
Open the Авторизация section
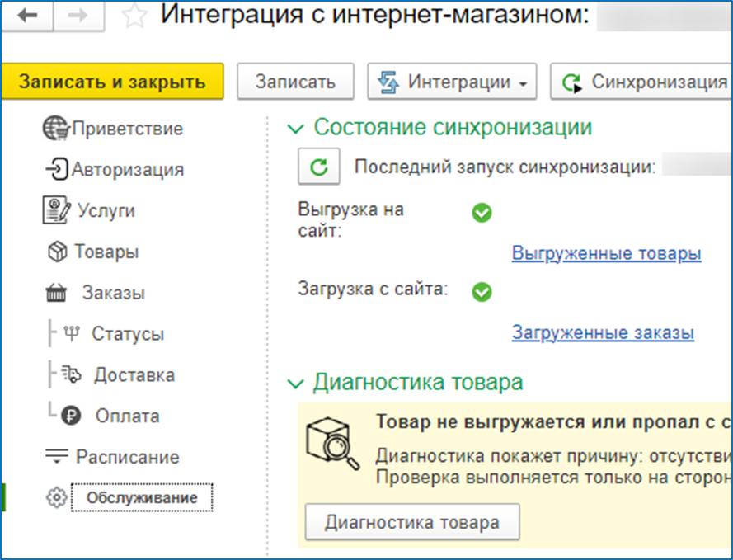click(x=128, y=170)
